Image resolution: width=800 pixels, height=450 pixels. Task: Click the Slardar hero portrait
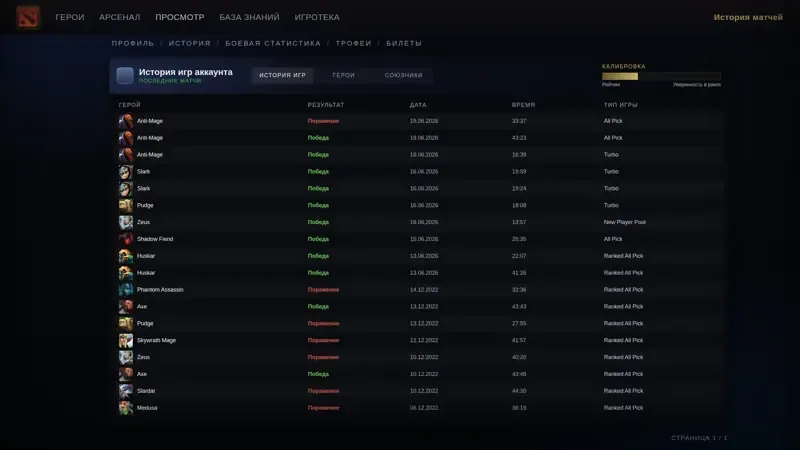point(126,391)
